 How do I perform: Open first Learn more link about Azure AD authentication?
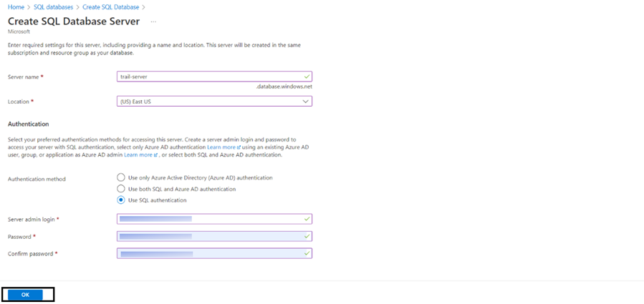tap(220, 147)
